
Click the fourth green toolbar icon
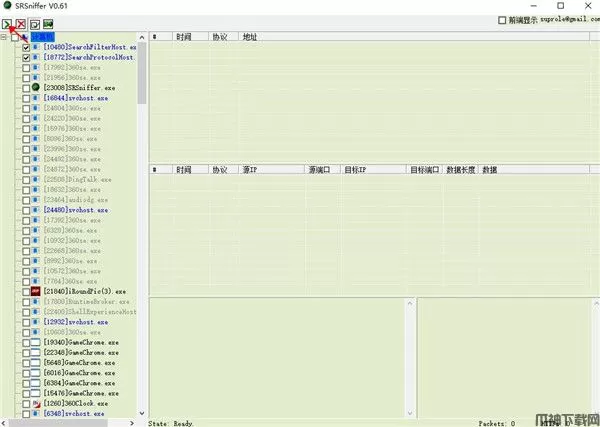pos(48,23)
